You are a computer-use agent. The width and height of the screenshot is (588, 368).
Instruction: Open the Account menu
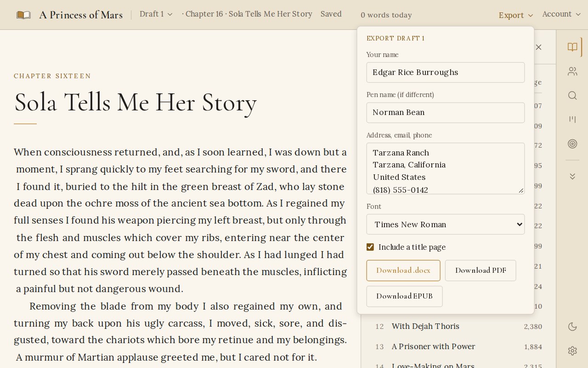561,14
